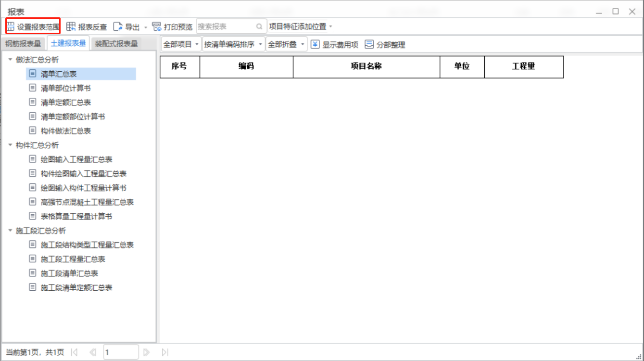
Task: Select 绘图输入工程量汇总表 in the tree
Action: coord(76,159)
